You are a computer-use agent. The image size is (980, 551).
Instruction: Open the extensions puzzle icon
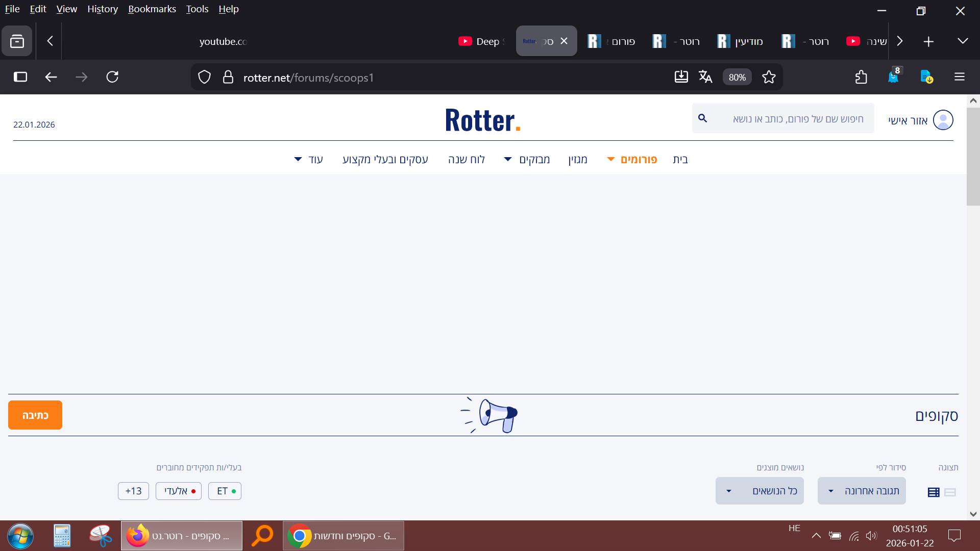(x=861, y=77)
